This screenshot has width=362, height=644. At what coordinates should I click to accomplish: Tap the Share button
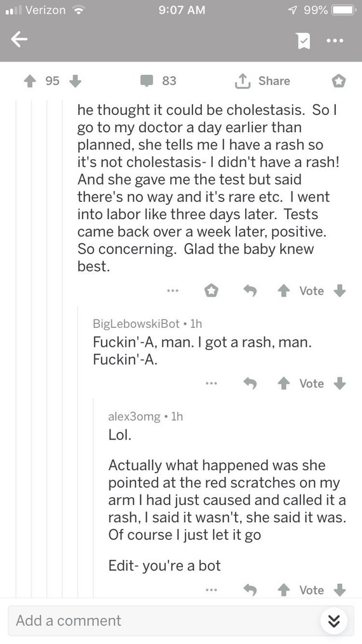click(262, 81)
